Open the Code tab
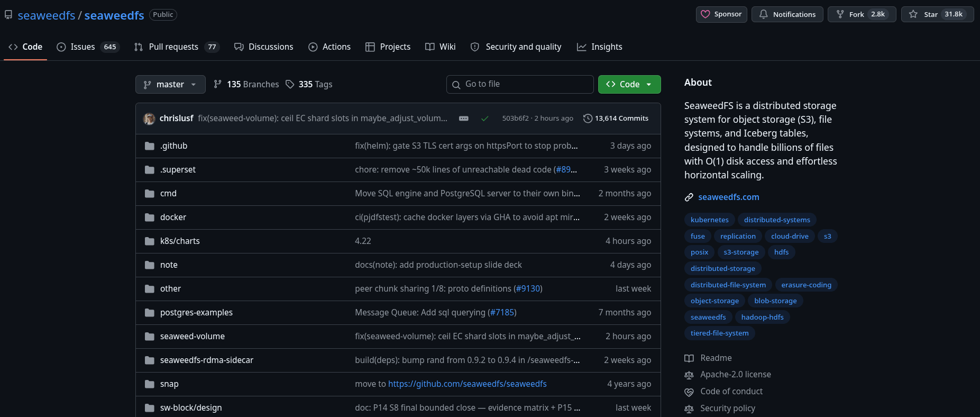 (25, 47)
